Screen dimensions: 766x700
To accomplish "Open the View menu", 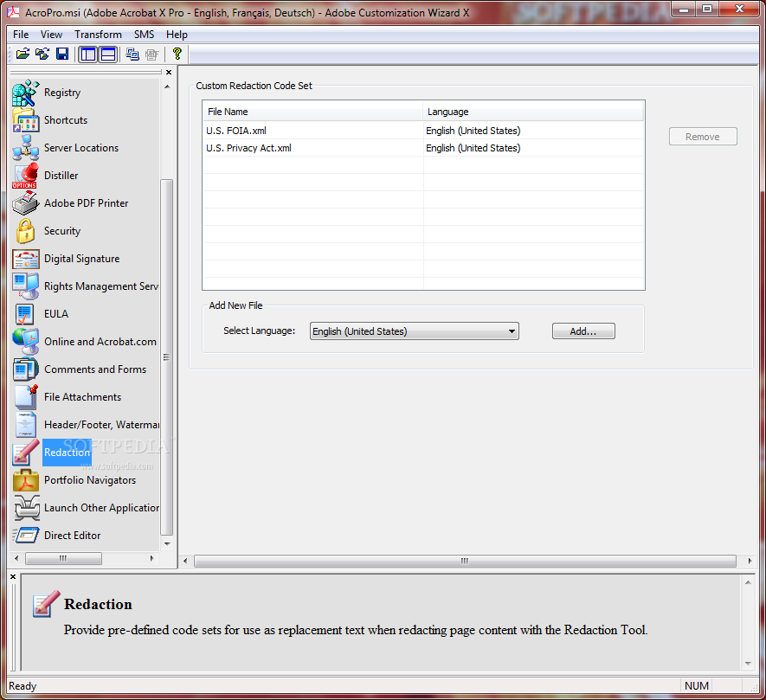I will [51, 35].
